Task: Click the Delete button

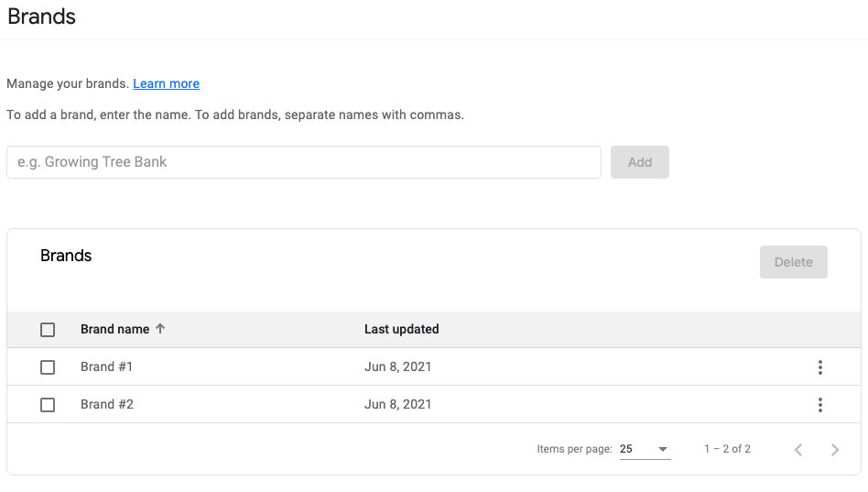Action: (x=793, y=262)
